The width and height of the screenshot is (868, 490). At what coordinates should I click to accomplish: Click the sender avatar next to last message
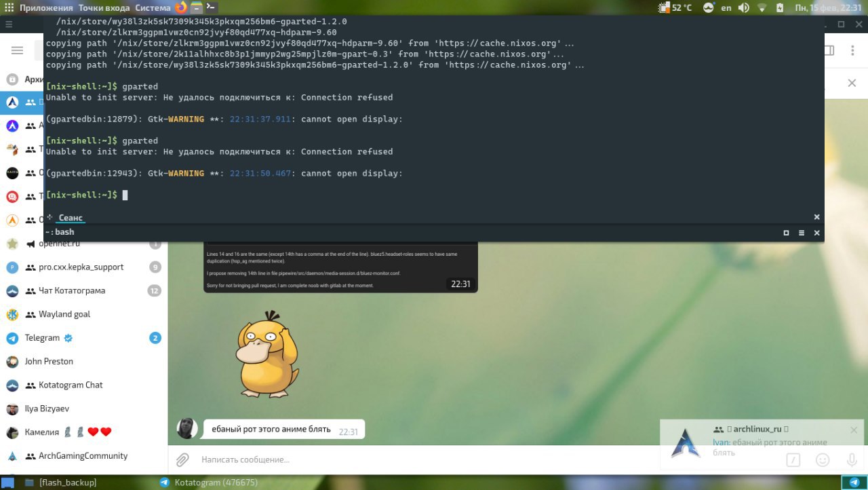point(187,428)
